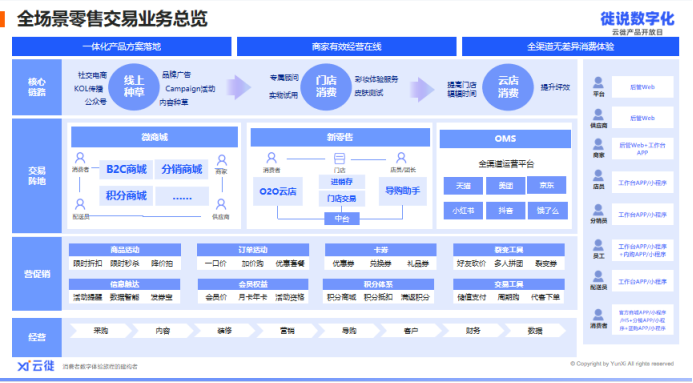Click the 店员/团长 person icon under 新零售
This screenshot has height=383, width=693.
click(x=401, y=158)
